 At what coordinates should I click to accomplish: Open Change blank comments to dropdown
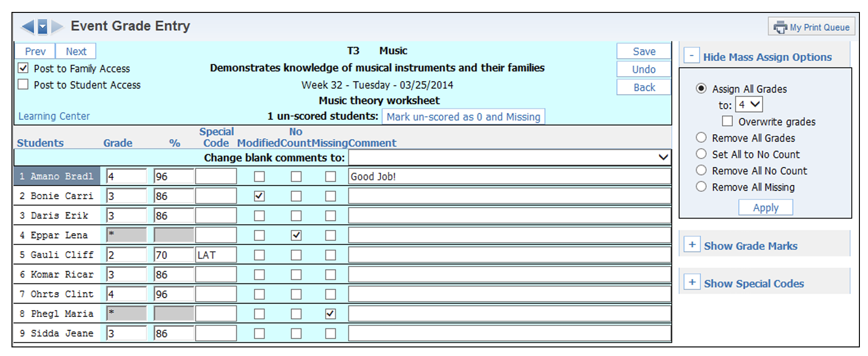coord(509,157)
